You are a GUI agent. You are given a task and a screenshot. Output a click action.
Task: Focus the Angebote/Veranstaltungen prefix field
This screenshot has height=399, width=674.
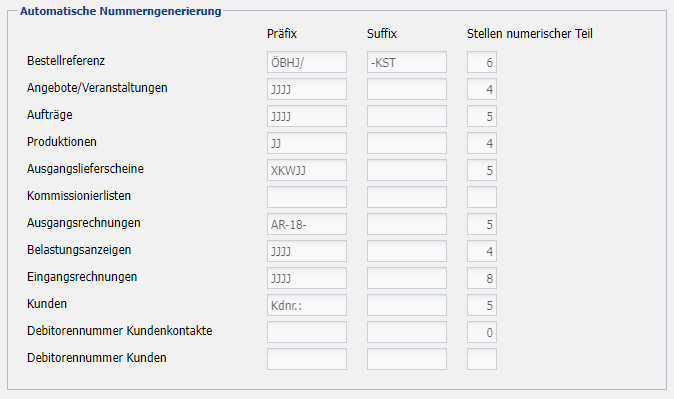point(306,89)
